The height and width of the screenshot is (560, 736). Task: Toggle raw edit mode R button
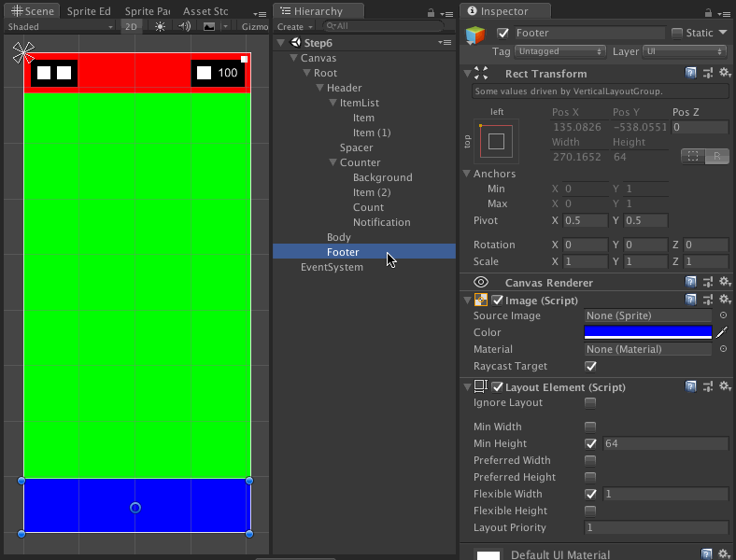pos(717,156)
